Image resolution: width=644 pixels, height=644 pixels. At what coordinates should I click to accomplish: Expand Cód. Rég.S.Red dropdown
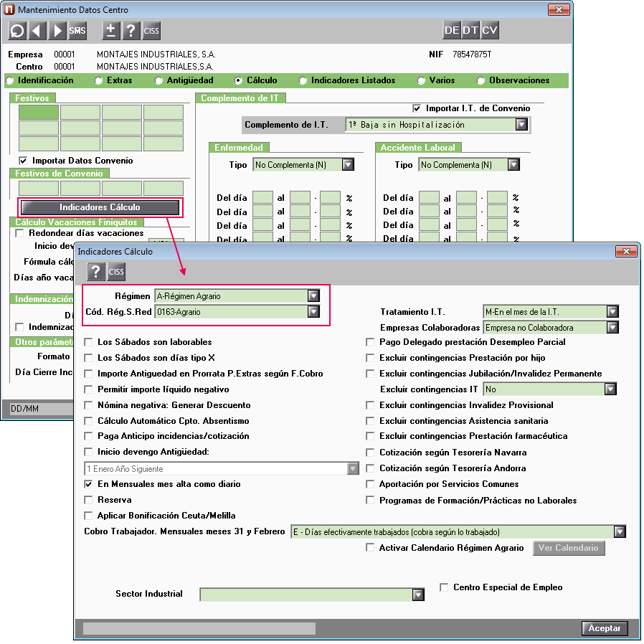[313, 312]
